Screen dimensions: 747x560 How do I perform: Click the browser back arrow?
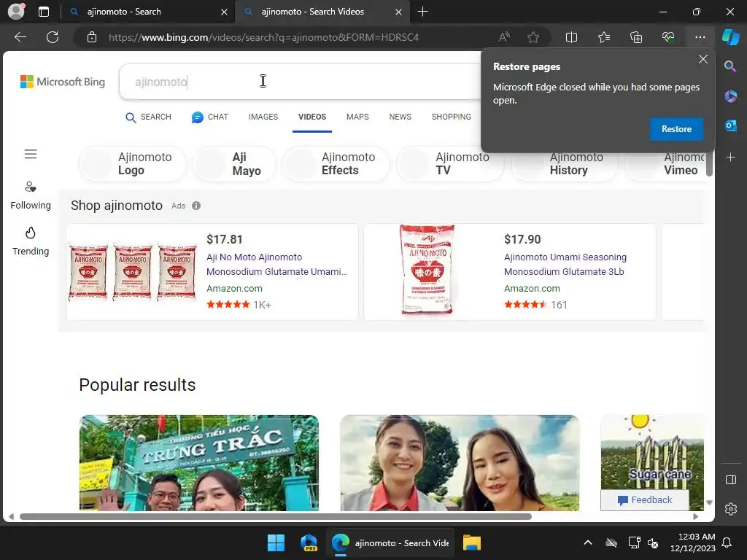click(20, 37)
